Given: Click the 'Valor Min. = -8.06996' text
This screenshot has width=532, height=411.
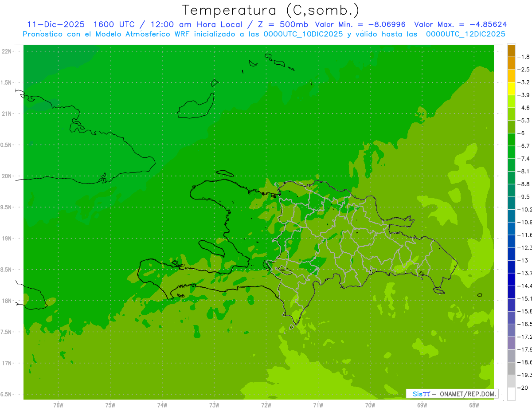Looking at the screenshot, I should pos(360,24).
